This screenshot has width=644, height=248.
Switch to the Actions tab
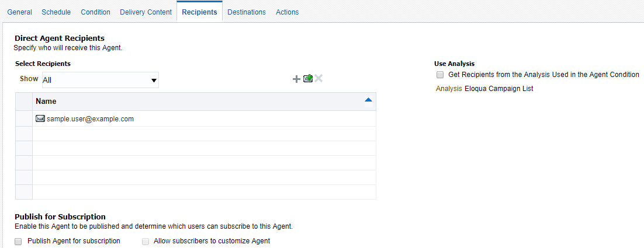[287, 12]
